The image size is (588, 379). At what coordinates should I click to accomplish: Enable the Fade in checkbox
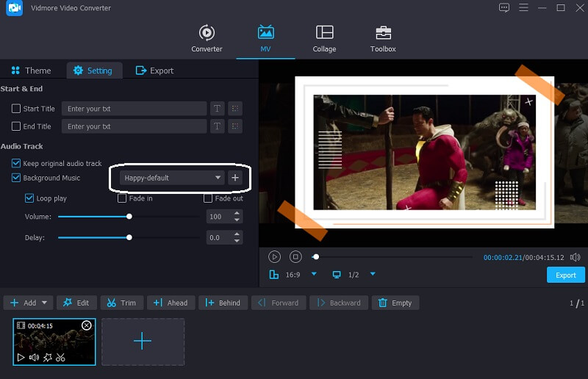(x=123, y=198)
